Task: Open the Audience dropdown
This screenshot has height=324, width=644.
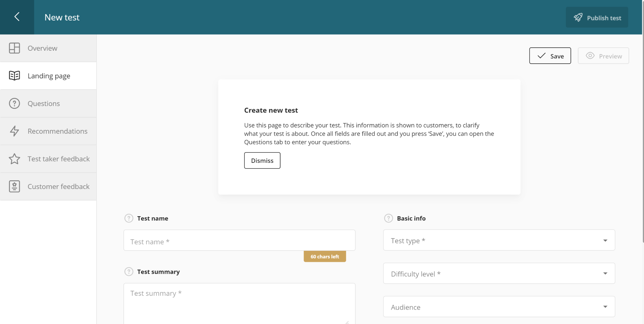Action: (x=499, y=307)
